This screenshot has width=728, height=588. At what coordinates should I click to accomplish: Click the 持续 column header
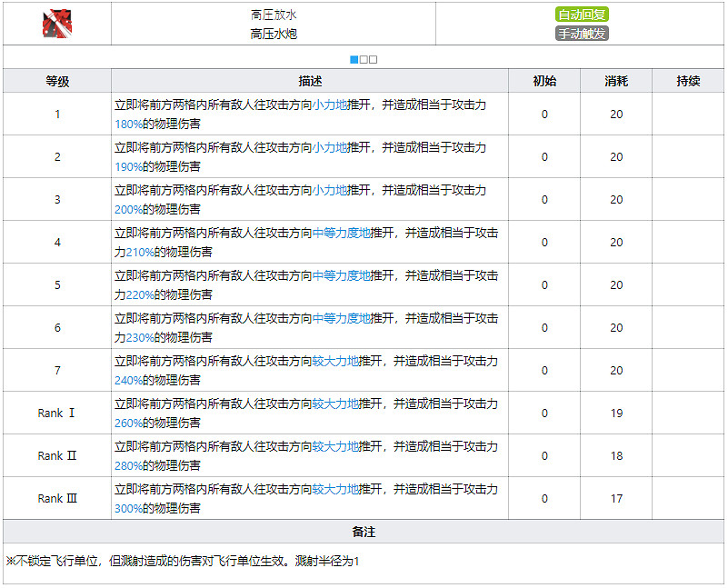tap(688, 81)
